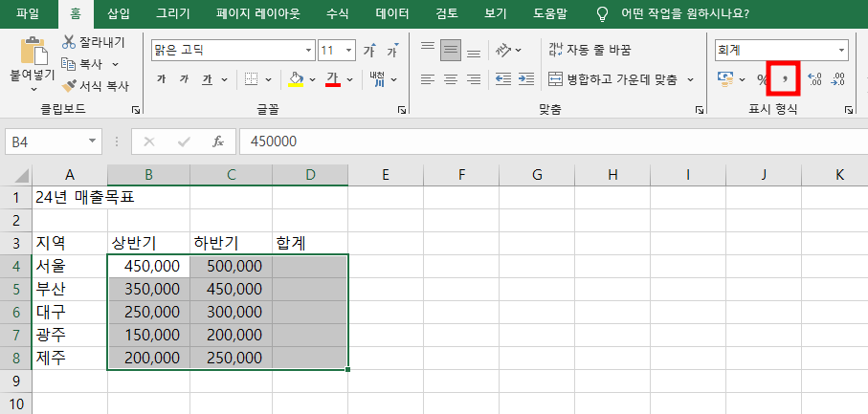The image size is (868, 414).
Task: Toggle middle vertical alignment
Action: (x=451, y=51)
